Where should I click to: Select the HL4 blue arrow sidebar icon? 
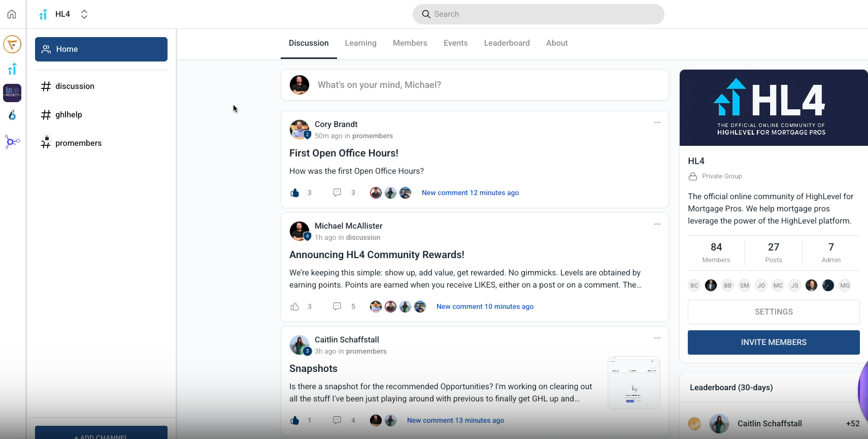click(12, 69)
